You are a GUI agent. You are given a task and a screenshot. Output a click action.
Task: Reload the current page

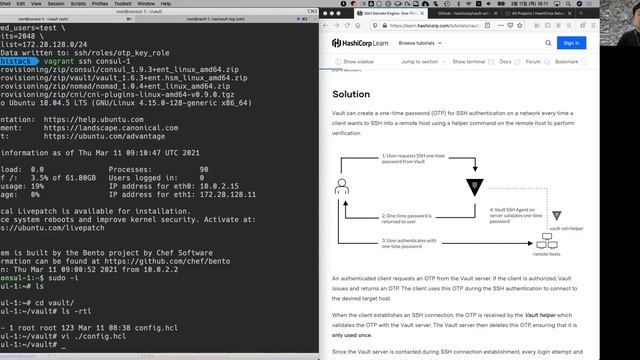pos(347,25)
